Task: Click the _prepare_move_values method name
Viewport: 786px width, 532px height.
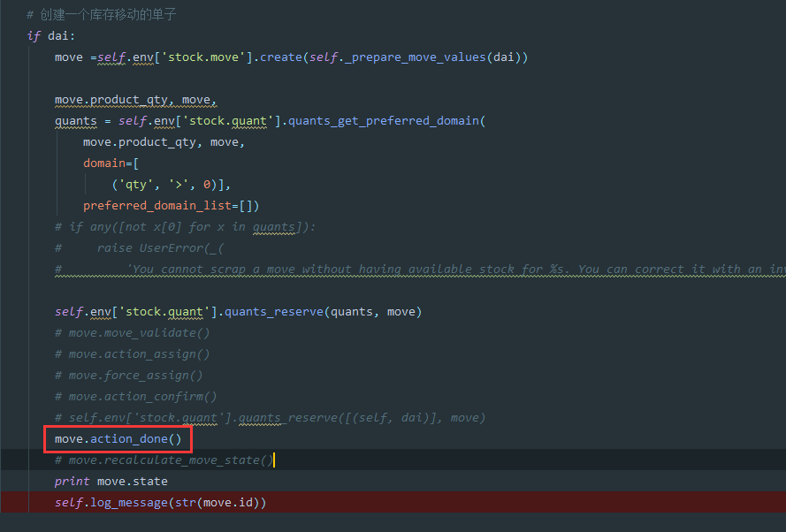Action: point(415,57)
